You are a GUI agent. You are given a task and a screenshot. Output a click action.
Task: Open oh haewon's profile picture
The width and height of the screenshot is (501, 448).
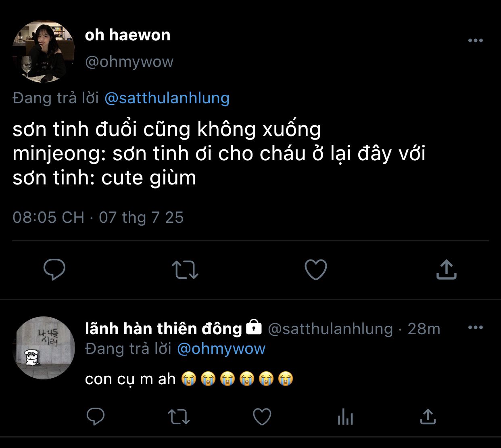44,52
